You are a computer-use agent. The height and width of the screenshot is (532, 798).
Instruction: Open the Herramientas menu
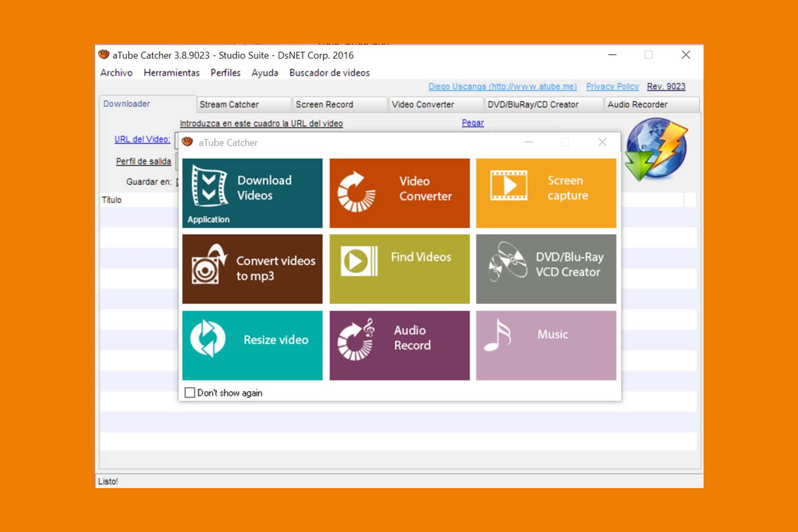[x=172, y=73]
